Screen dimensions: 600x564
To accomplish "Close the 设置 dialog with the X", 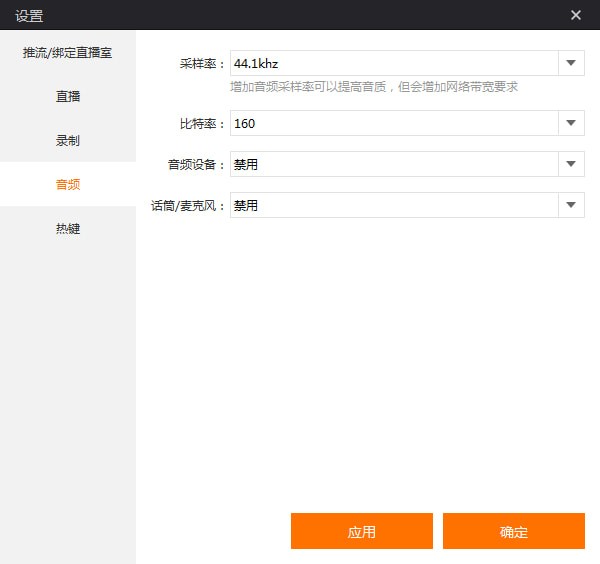I will tap(576, 15).
